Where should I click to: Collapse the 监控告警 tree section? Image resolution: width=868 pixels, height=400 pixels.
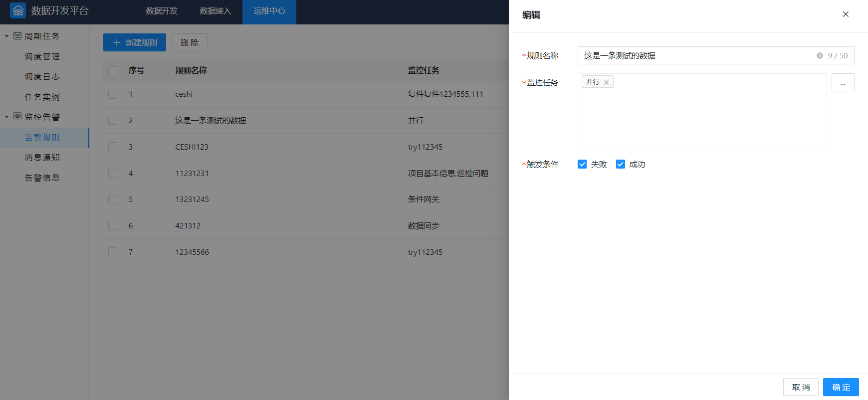click(7, 117)
